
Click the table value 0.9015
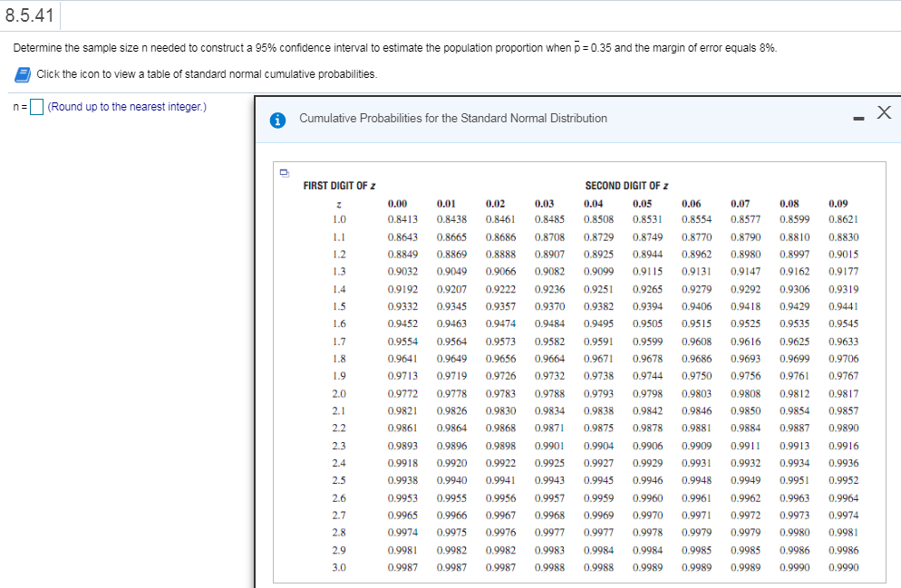[843, 255]
